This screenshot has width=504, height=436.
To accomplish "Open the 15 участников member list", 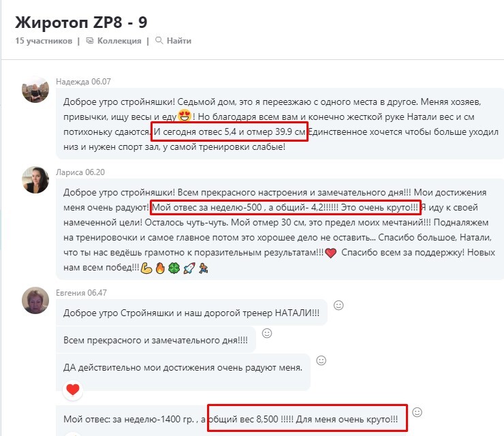I will [44, 41].
